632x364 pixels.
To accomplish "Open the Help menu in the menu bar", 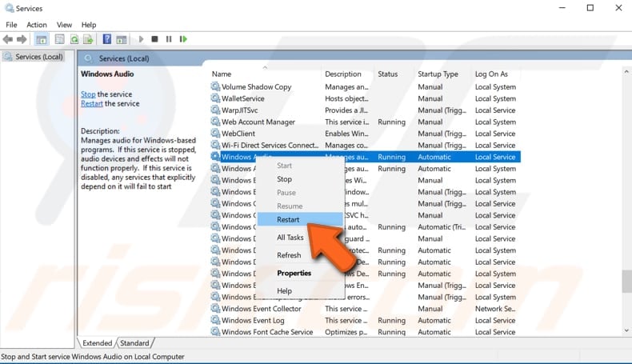I will click(x=89, y=25).
